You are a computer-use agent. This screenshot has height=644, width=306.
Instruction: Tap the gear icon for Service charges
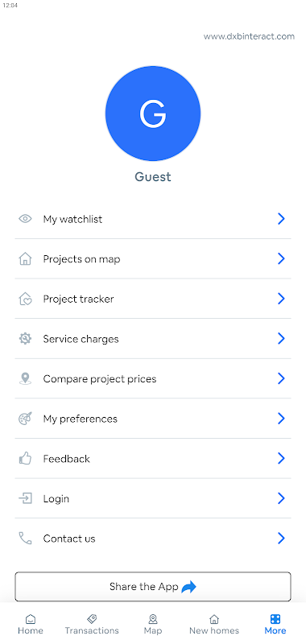tap(25, 338)
